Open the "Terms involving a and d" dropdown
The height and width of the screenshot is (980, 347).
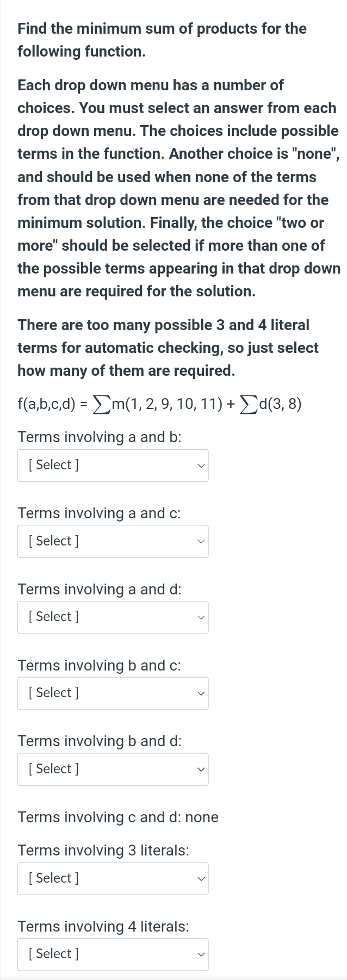[113, 618]
